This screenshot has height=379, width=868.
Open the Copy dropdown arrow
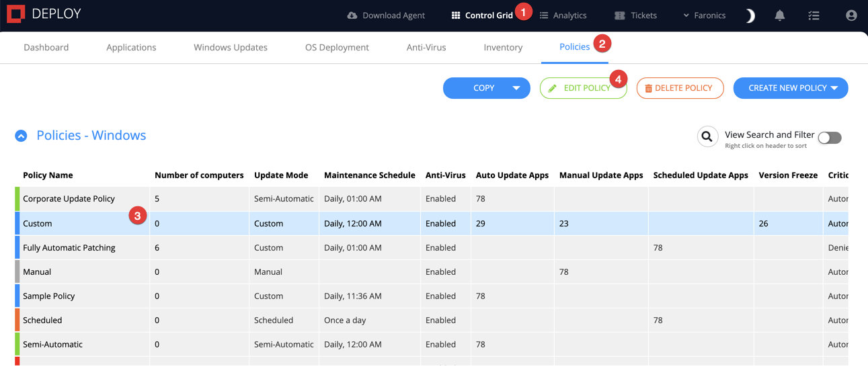point(516,88)
